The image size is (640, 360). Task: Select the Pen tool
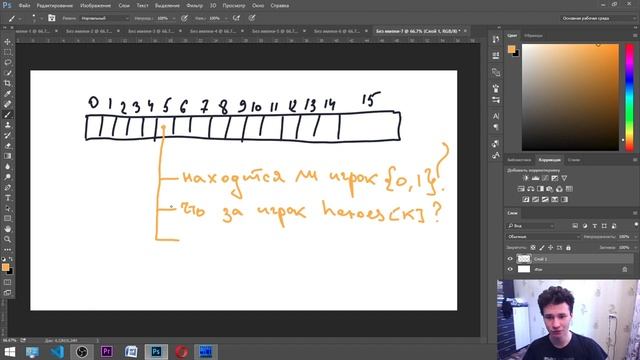click(x=7, y=187)
